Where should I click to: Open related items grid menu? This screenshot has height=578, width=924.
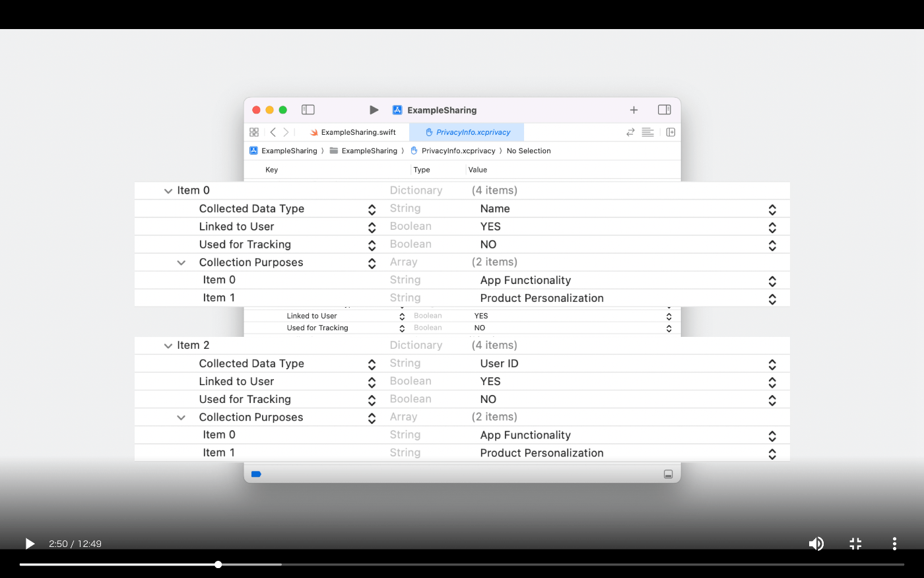point(254,132)
